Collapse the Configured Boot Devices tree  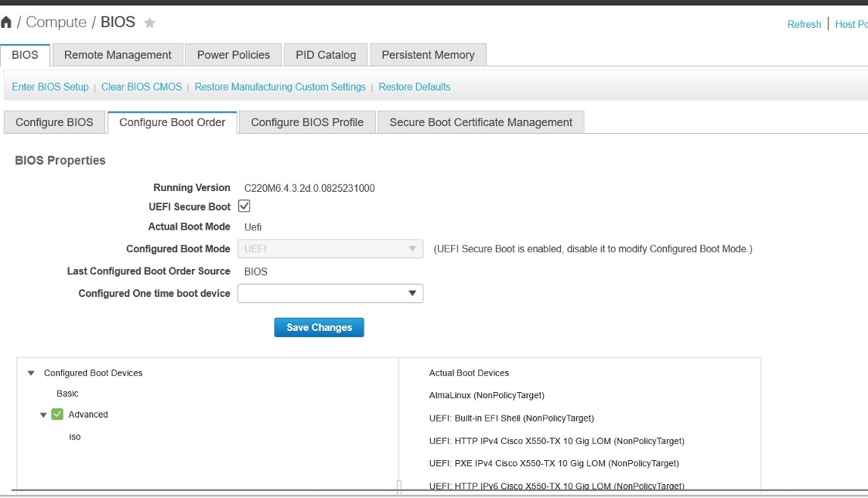[x=30, y=373]
